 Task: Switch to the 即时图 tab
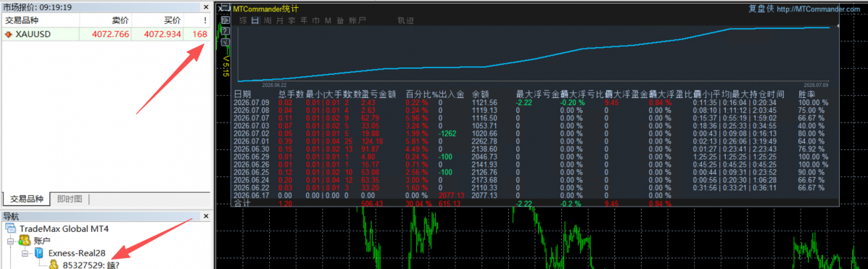69,199
